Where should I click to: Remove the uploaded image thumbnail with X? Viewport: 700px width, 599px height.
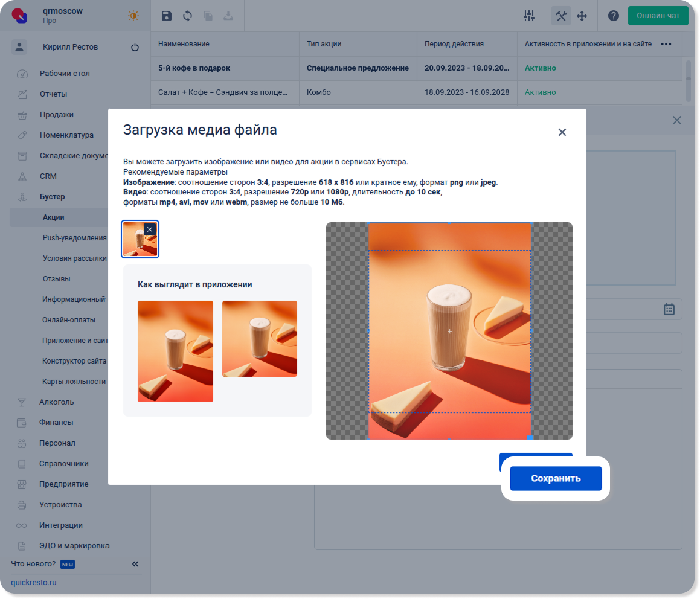coord(150,229)
